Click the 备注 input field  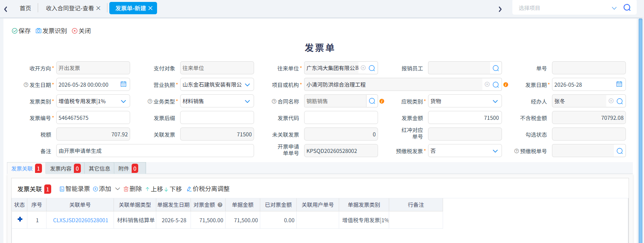click(155, 151)
